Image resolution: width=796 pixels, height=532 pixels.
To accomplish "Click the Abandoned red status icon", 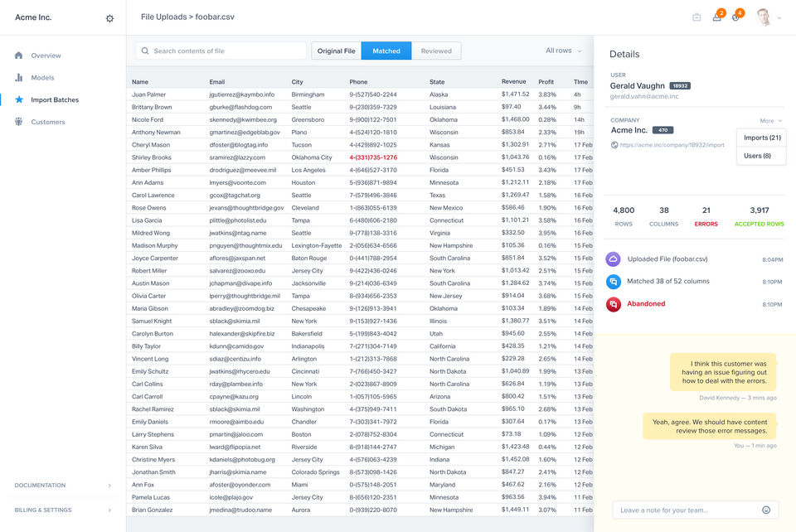I will (x=614, y=304).
